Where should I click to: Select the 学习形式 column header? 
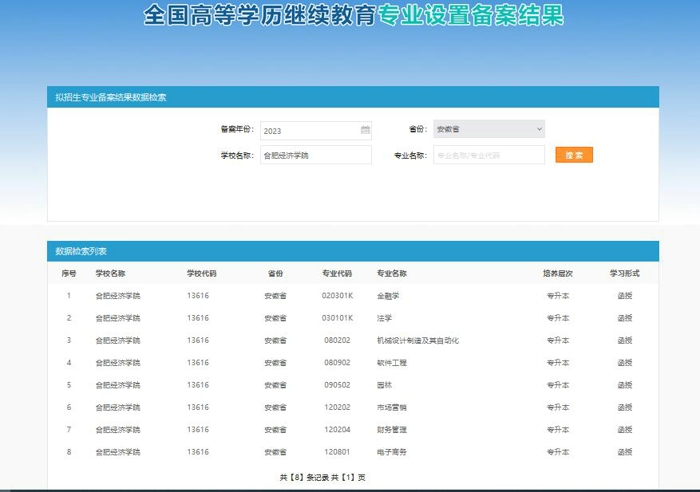[x=625, y=273]
